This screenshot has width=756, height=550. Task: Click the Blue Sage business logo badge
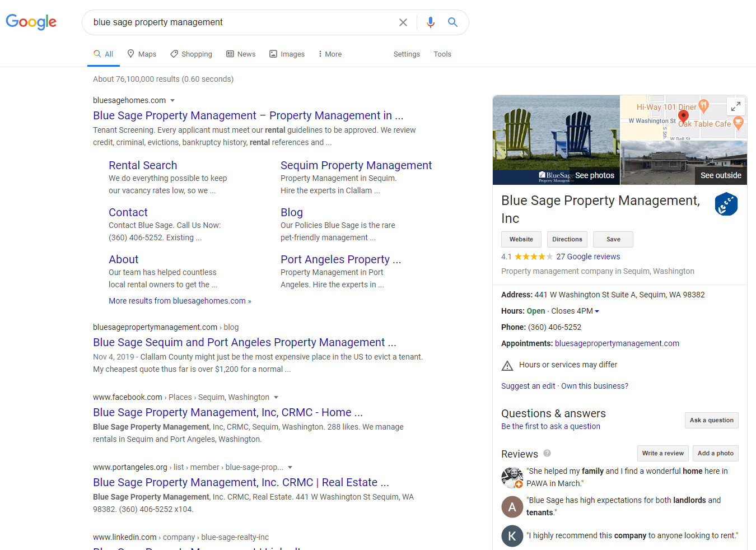[x=726, y=204]
